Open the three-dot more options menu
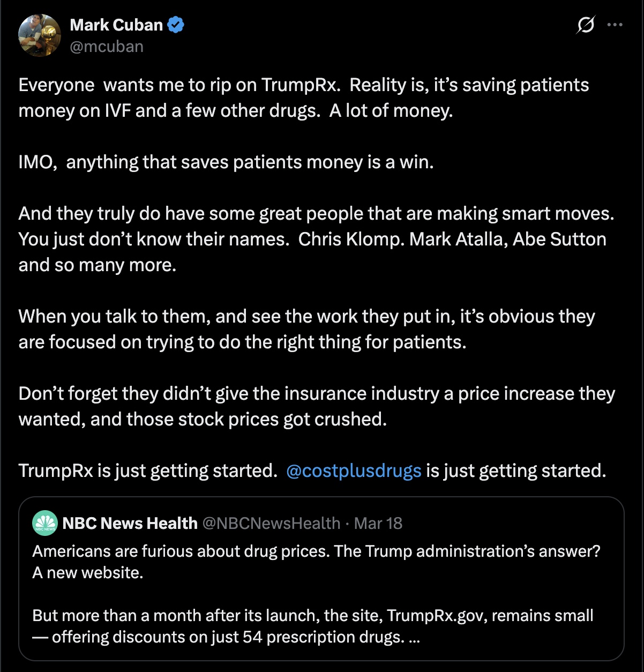 (x=615, y=25)
